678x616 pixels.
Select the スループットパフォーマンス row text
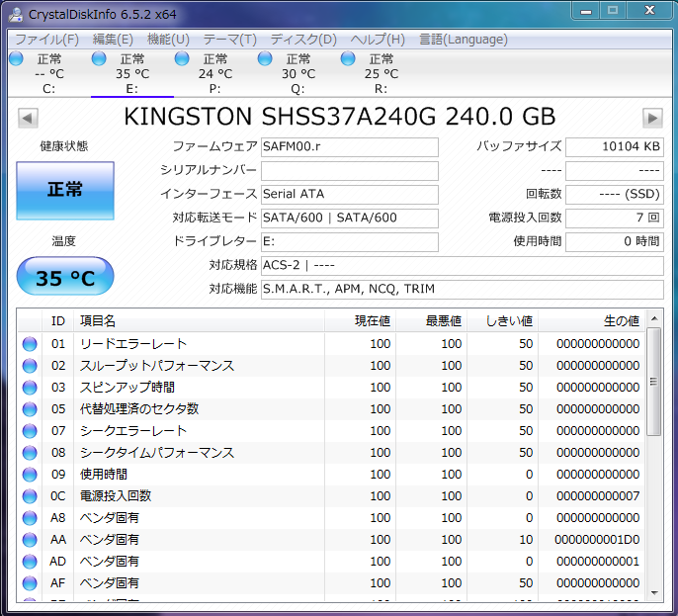[157, 366]
